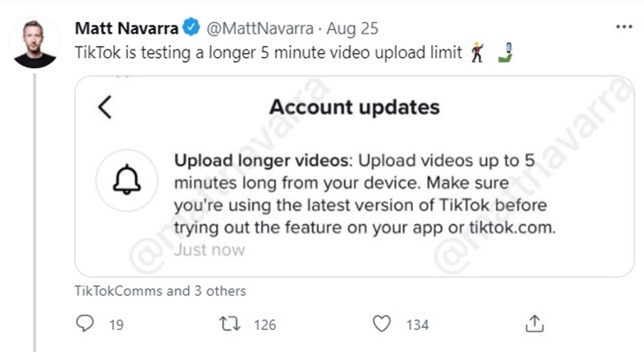Click the retweet count 126
Screen dimensions: 644x352
tap(265, 325)
